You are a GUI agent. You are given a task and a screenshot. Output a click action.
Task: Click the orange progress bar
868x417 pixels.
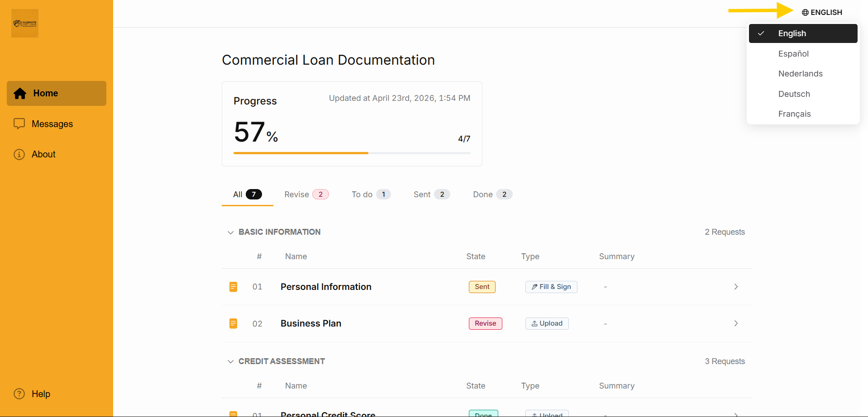pos(301,153)
